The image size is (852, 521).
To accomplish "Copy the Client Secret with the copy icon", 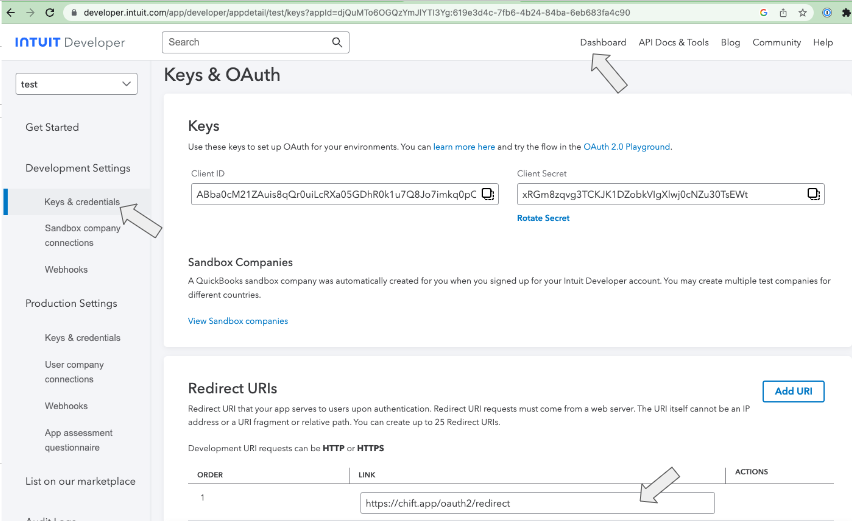I will [813, 194].
